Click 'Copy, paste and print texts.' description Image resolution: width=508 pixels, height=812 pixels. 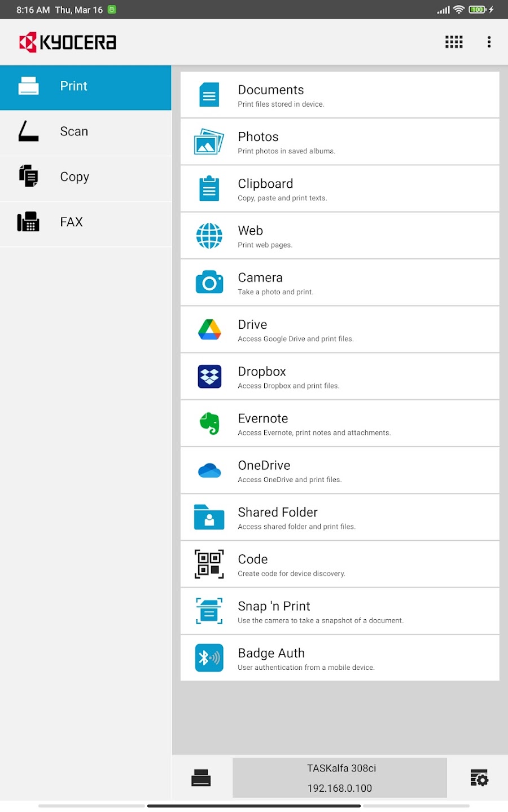282,198
